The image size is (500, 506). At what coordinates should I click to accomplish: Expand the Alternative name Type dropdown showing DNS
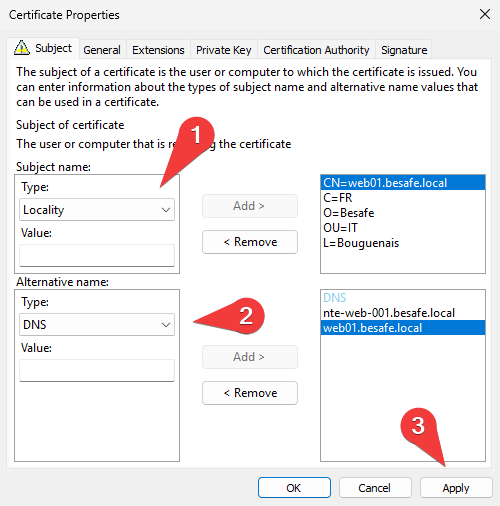coord(97,324)
